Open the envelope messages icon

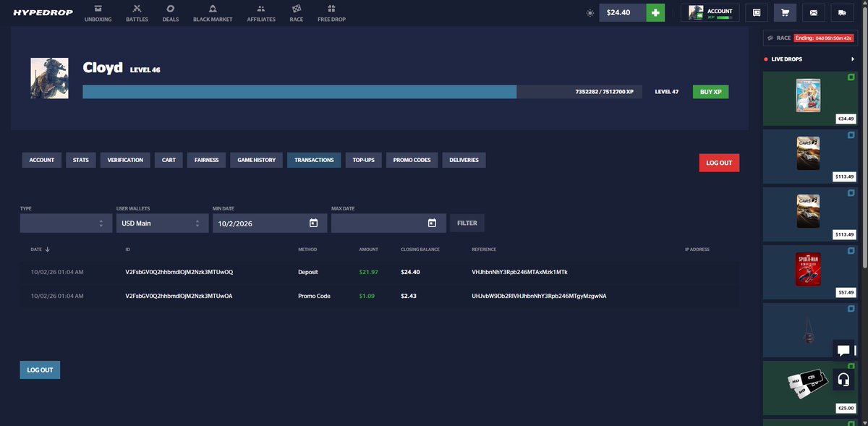pos(813,12)
